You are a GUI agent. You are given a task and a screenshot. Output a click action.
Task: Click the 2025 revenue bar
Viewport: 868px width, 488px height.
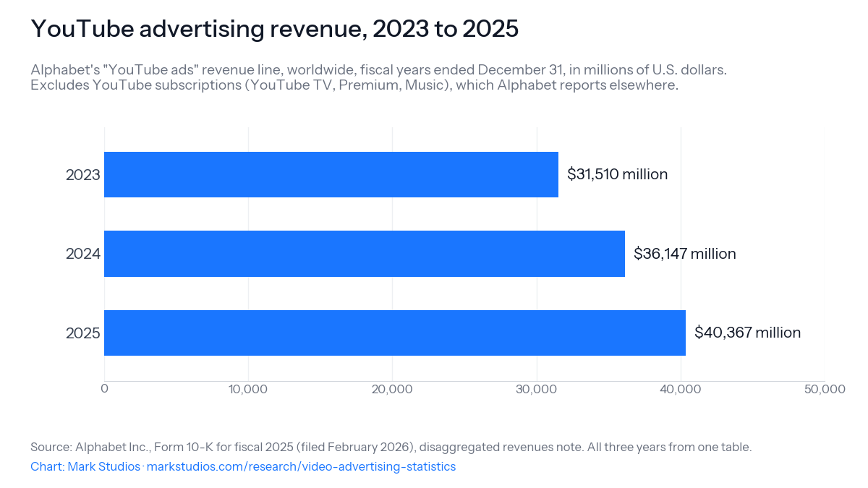pos(395,333)
